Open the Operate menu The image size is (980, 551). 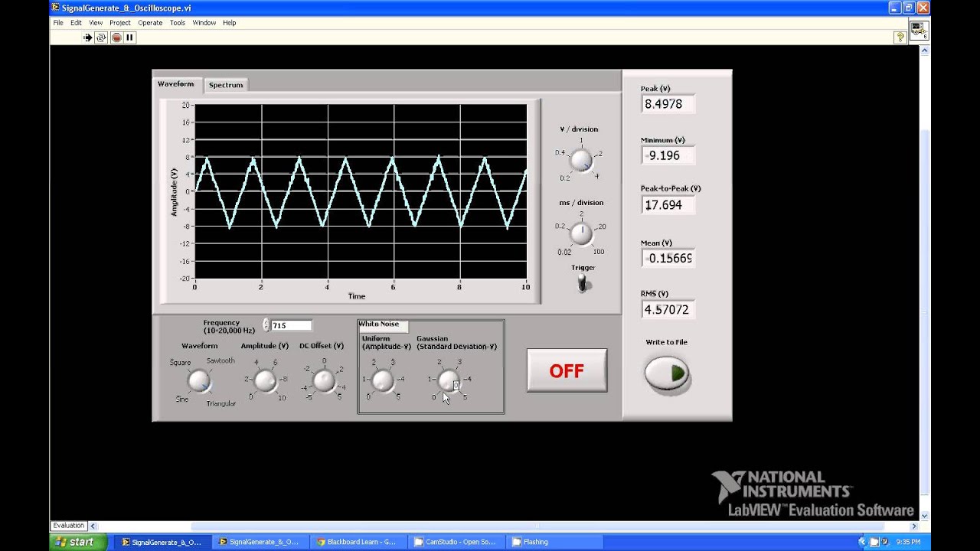[x=150, y=23]
